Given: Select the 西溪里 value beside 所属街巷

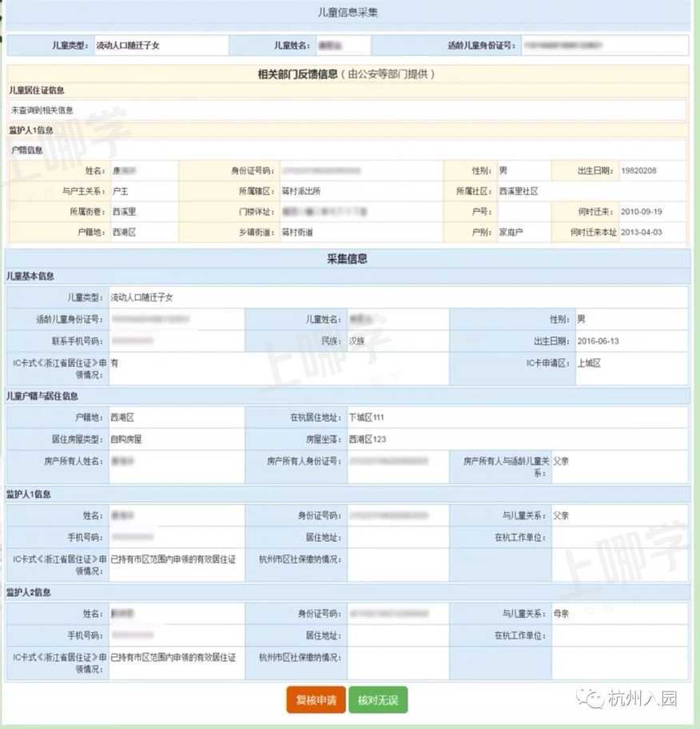Looking at the screenshot, I should click(124, 212).
